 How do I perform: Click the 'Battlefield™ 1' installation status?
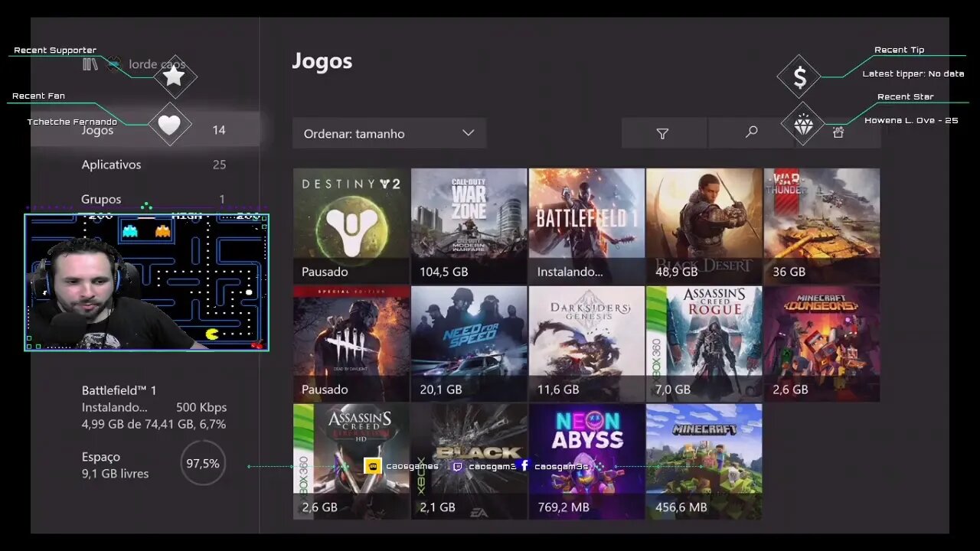(x=119, y=390)
